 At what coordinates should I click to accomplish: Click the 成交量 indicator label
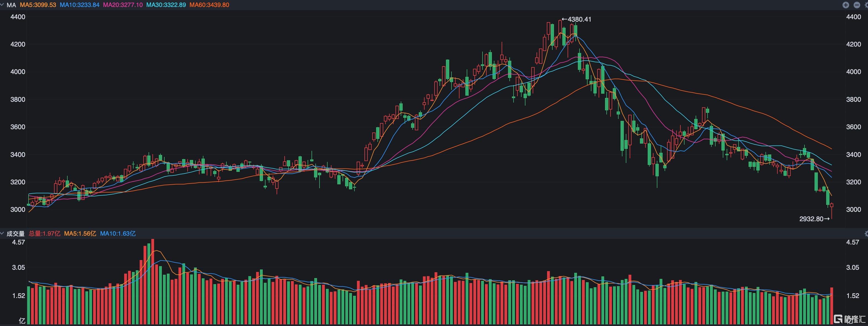coord(16,234)
